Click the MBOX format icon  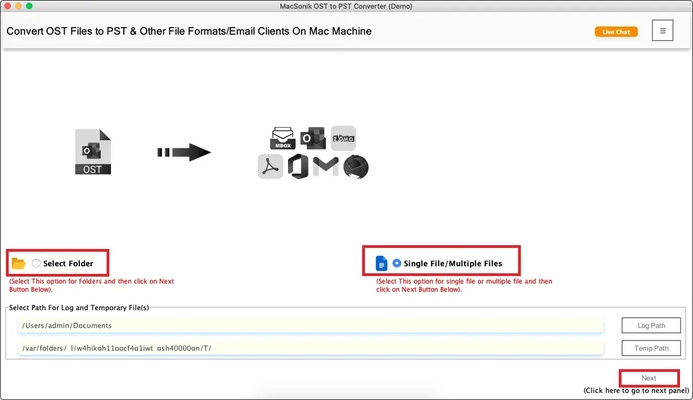pos(282,138)
